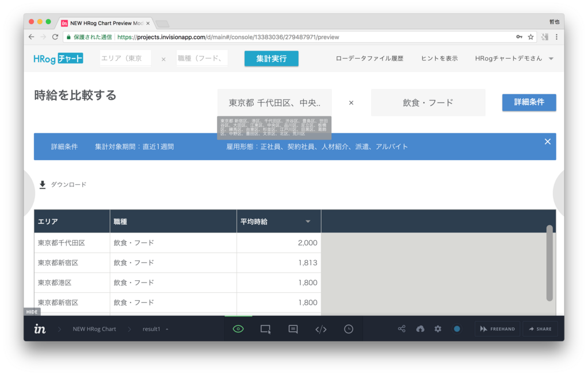This screenshot has width=588, height=375.
Task: Click the 集計実行 button
Action: point(272,59)
